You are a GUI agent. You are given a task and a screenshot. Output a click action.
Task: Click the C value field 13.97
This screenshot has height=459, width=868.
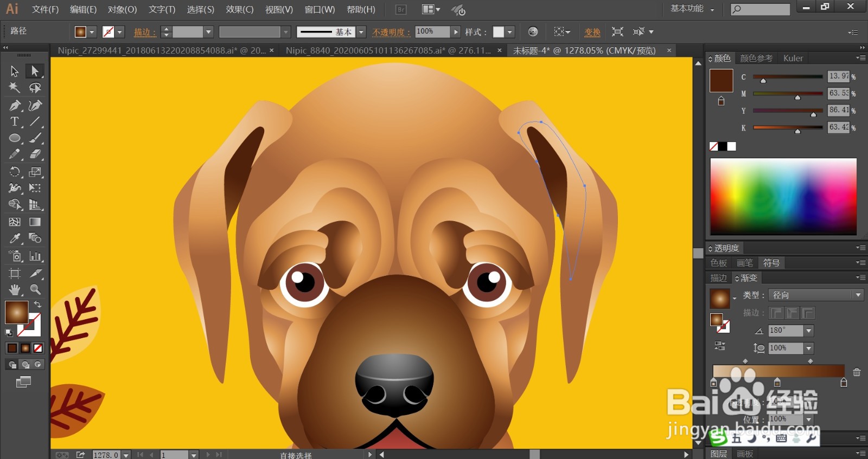838,76
